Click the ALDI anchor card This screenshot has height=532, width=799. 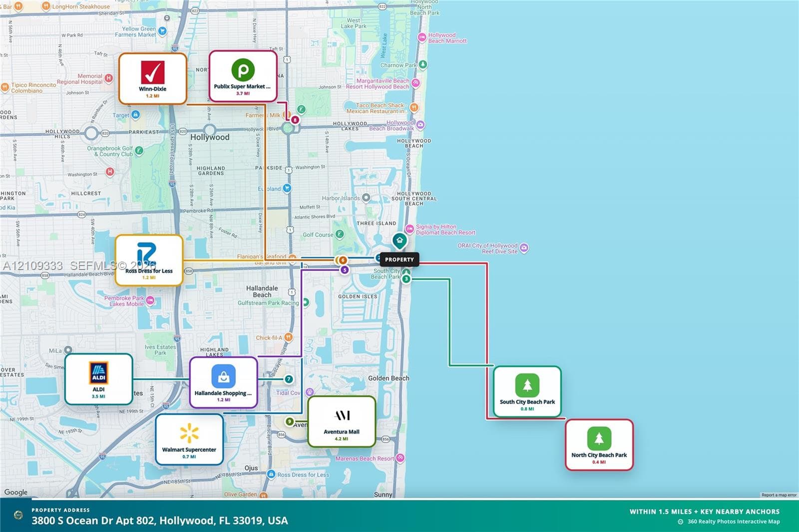point(98,379)
